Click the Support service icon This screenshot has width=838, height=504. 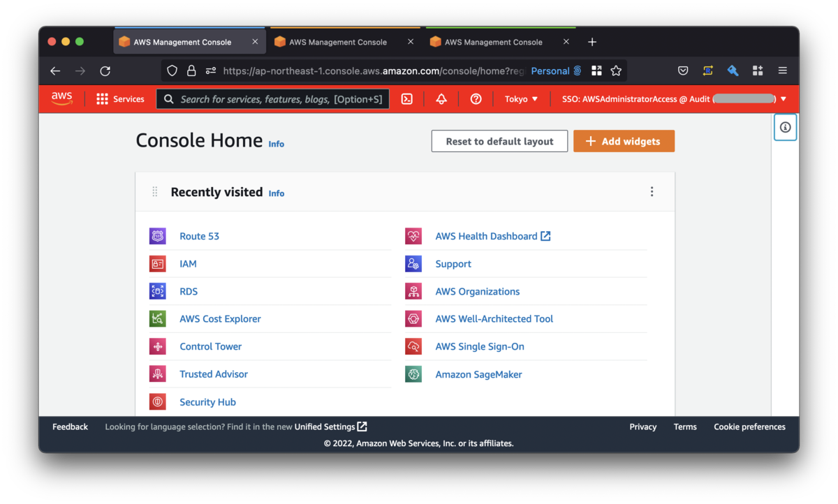point(413,264)
